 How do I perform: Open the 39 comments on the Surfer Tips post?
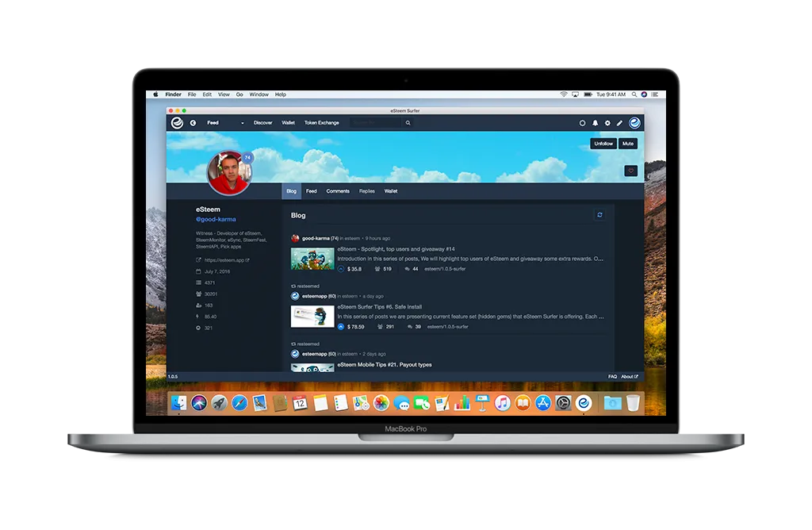click(x=414, y=327)
